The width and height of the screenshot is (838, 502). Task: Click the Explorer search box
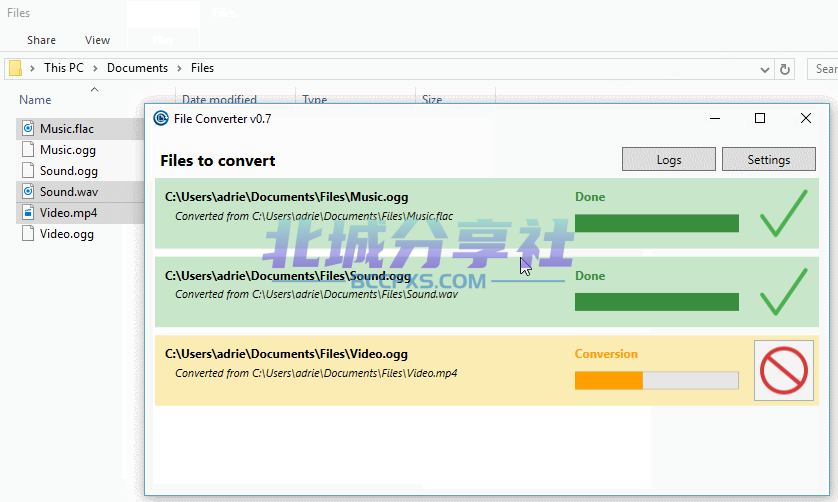coord(823,69)
